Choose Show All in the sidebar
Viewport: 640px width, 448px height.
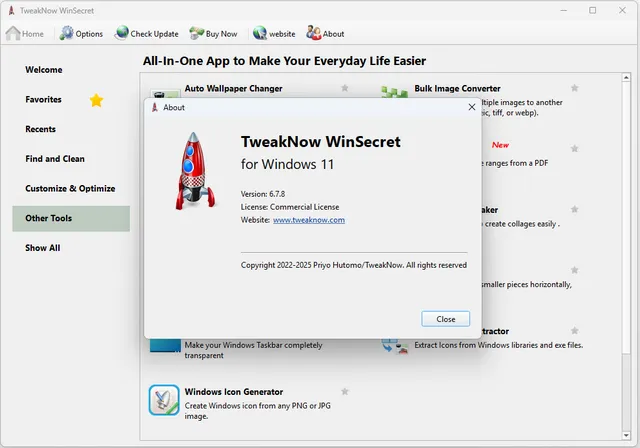43,248
